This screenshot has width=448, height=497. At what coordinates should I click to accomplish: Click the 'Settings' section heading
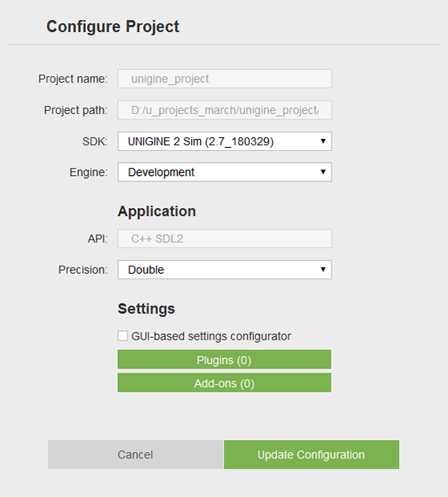click(x=146, y=309)
